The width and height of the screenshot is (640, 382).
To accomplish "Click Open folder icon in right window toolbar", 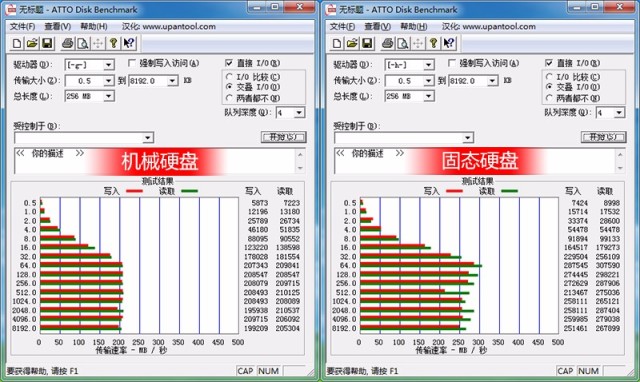I will [352, 43].
